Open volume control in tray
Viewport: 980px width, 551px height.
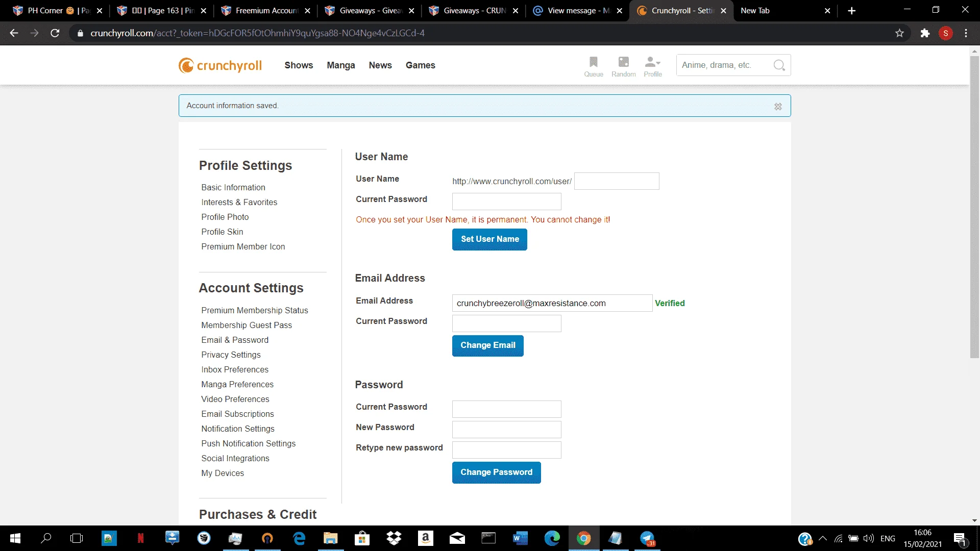click(x=868, y=538)
